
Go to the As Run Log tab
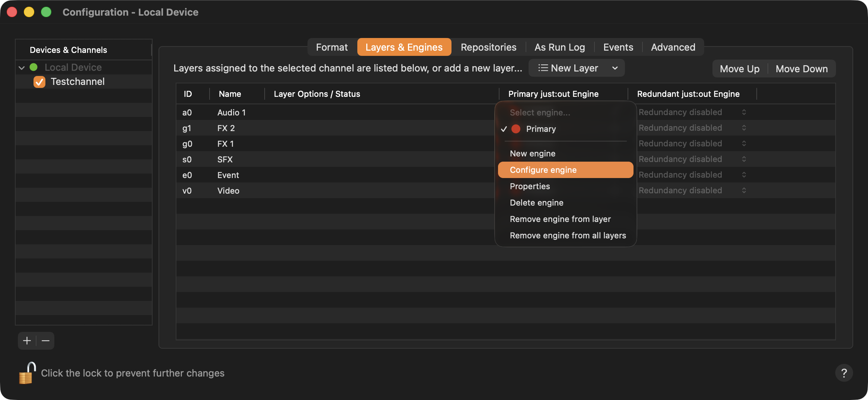pos(560,47)
